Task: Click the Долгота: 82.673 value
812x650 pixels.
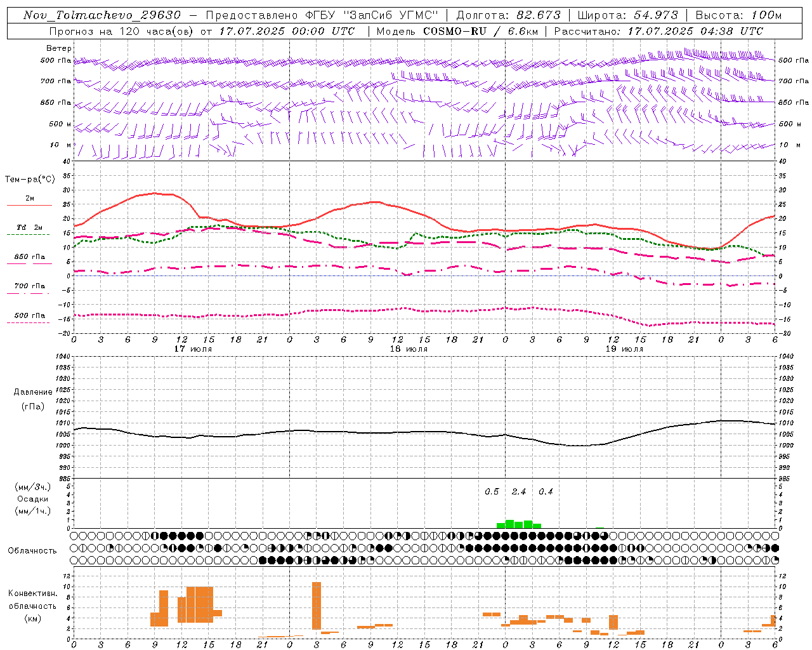Action: (x=509, y=15)
